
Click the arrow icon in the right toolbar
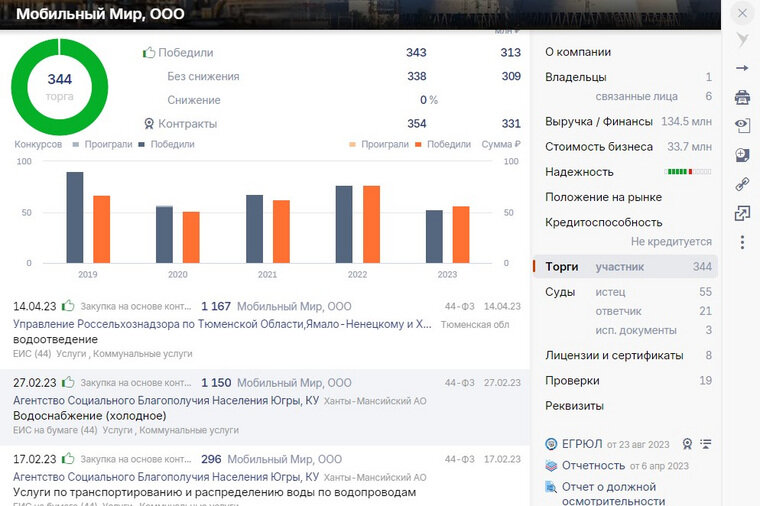pyautogui.click(x=742, y=68)
